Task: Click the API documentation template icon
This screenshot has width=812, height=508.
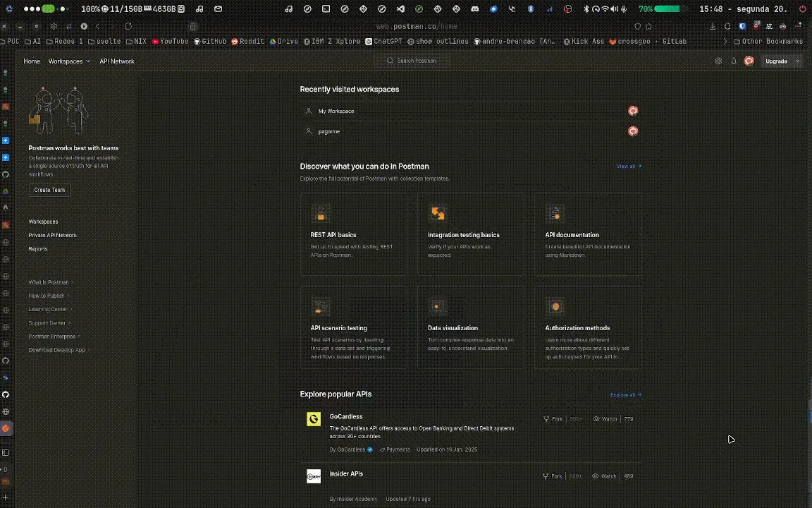Action: pyautogui.click(x=555, y=213)
